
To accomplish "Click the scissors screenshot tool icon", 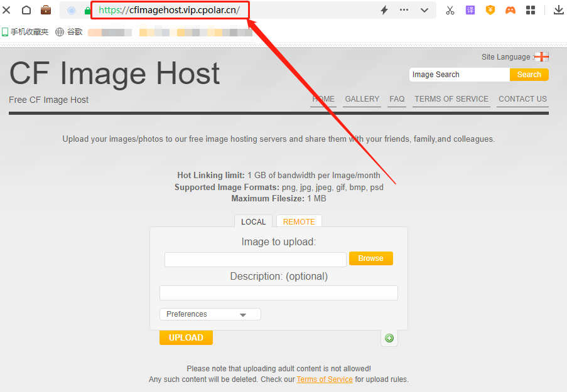I will point(450,10).
